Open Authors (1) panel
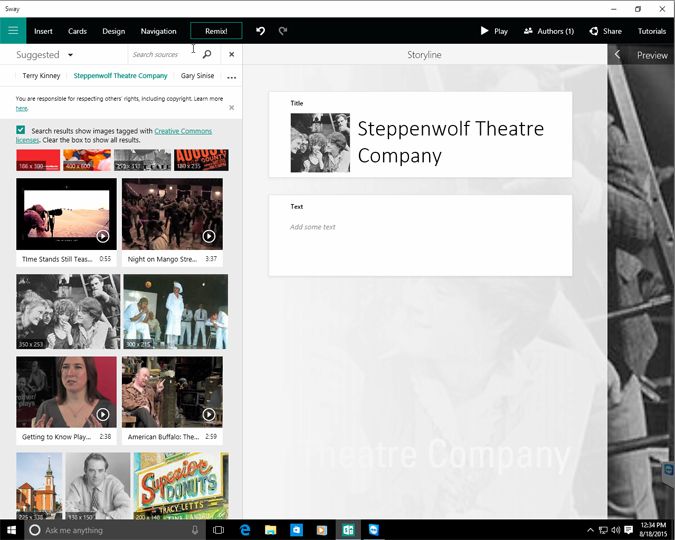Screen dimensions: 675x540 [x=549, y=31]
